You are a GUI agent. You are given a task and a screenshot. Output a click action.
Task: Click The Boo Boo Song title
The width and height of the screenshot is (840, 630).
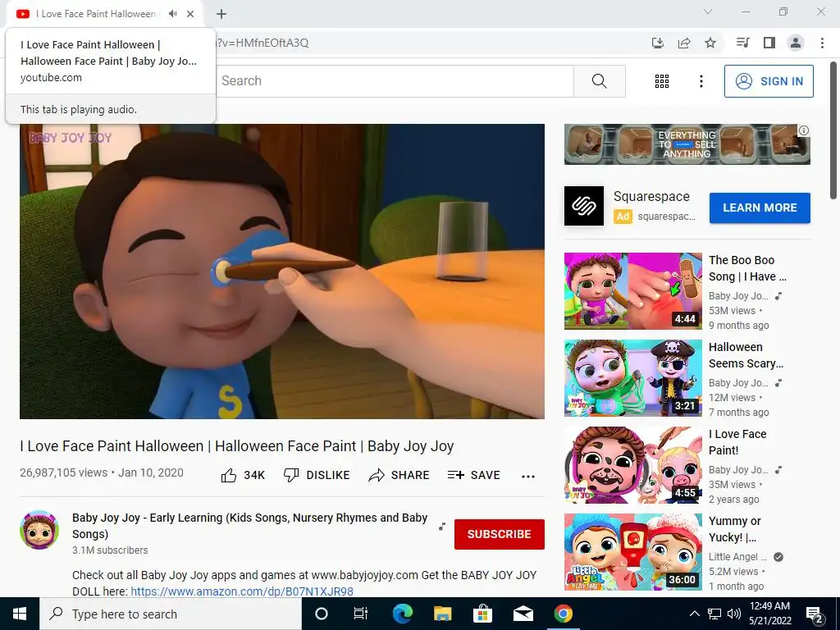click(747, 268)
